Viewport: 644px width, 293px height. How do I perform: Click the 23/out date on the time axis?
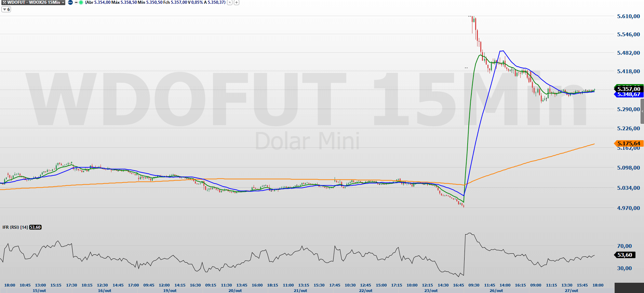pyautogui.click(x=431, y=291)
